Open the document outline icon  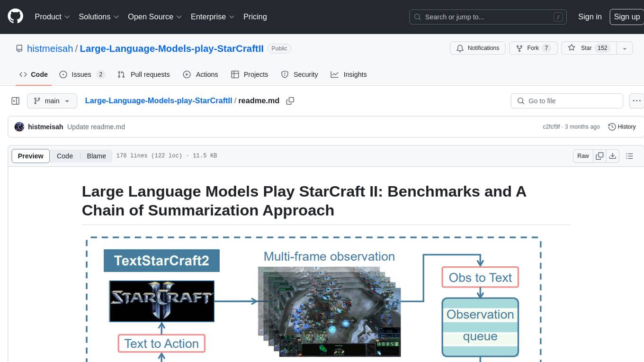(629, 156)
